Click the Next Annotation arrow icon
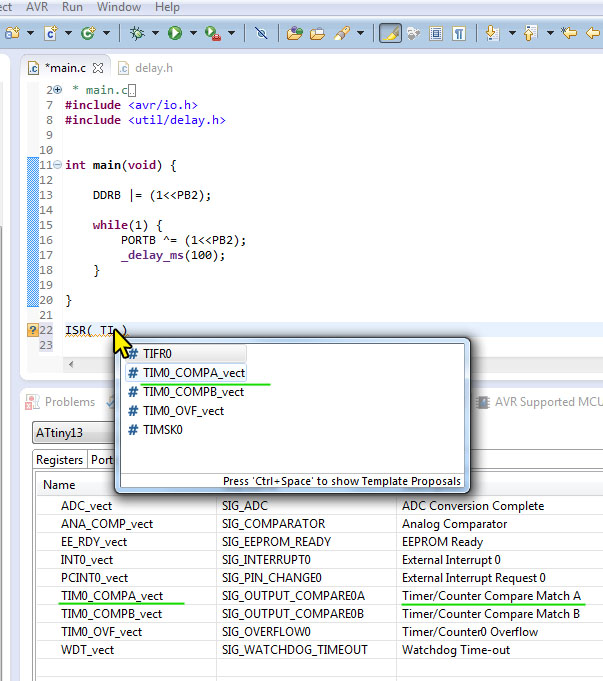The width and height of the screenshot is (603, 681). [x=492, y=33]
